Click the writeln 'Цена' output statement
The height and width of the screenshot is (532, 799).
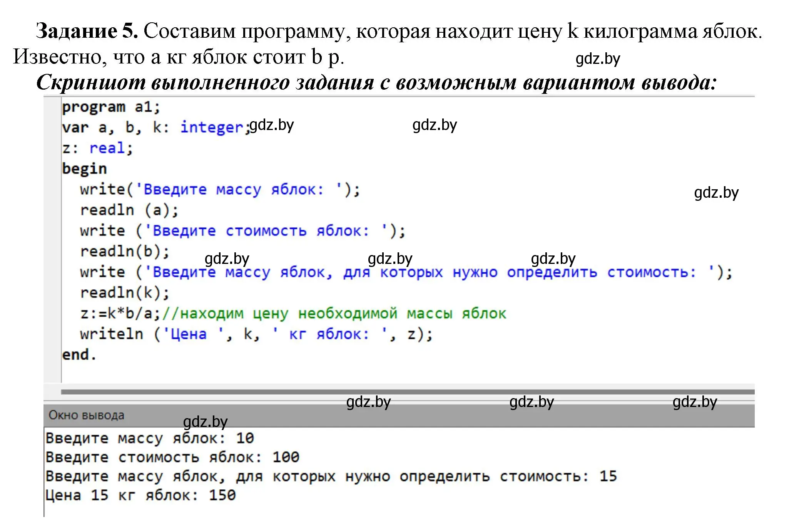point(256,334)
